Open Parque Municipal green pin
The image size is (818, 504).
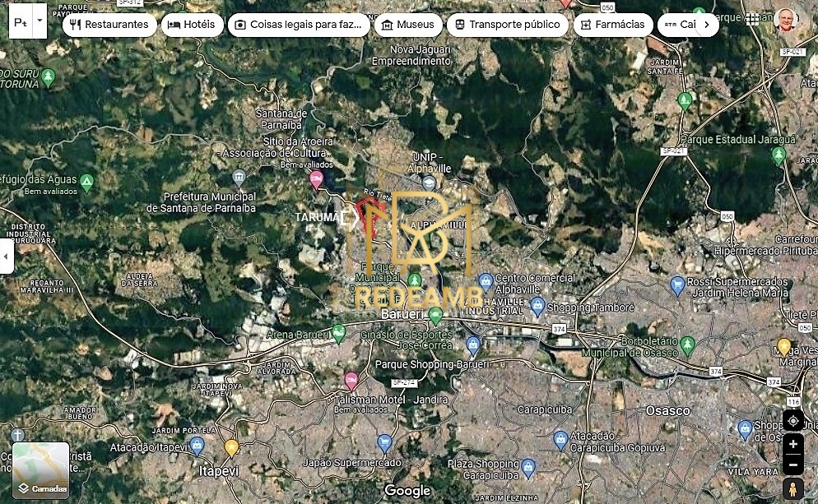point(415,280)
